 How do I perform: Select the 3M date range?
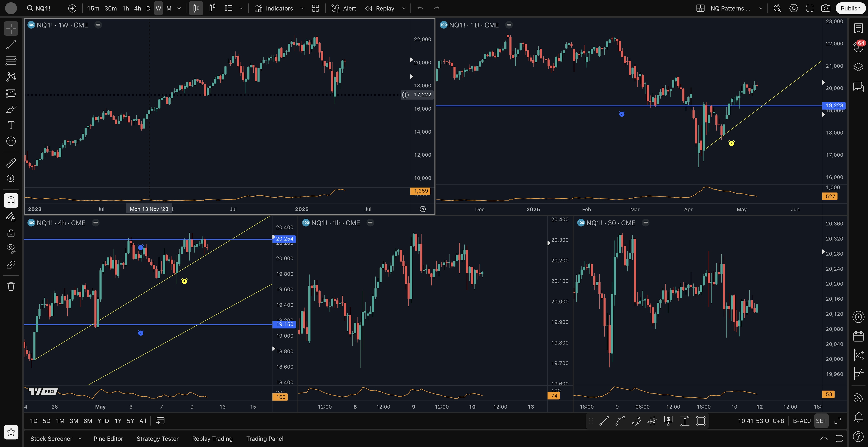[74, 421]
